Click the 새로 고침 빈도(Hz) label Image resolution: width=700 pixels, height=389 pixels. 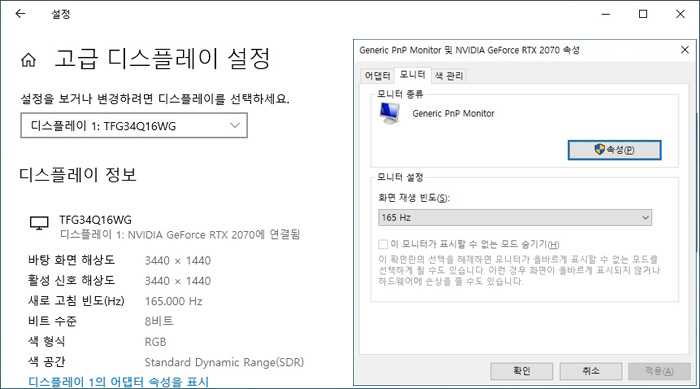[76, 301]
